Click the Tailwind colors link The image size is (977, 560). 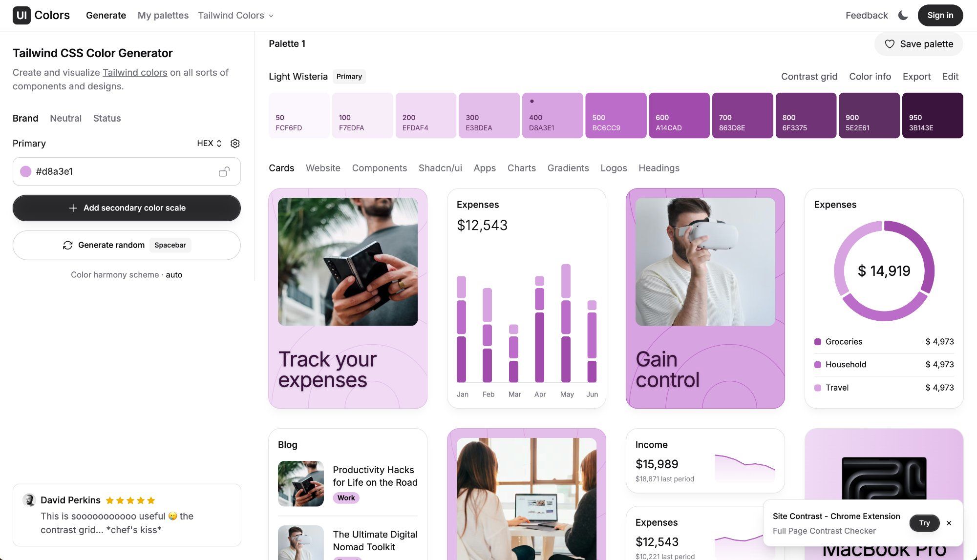point(135,72)
